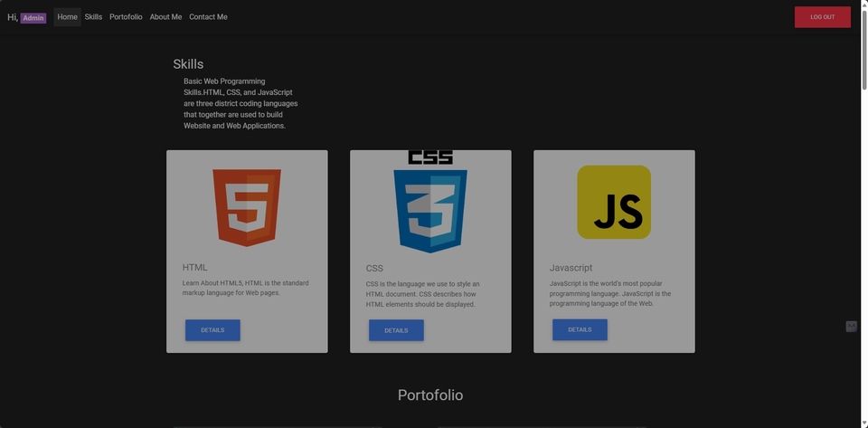Click the HTML5 shield logo
The image size is (868, 428).
pos(247,207)
